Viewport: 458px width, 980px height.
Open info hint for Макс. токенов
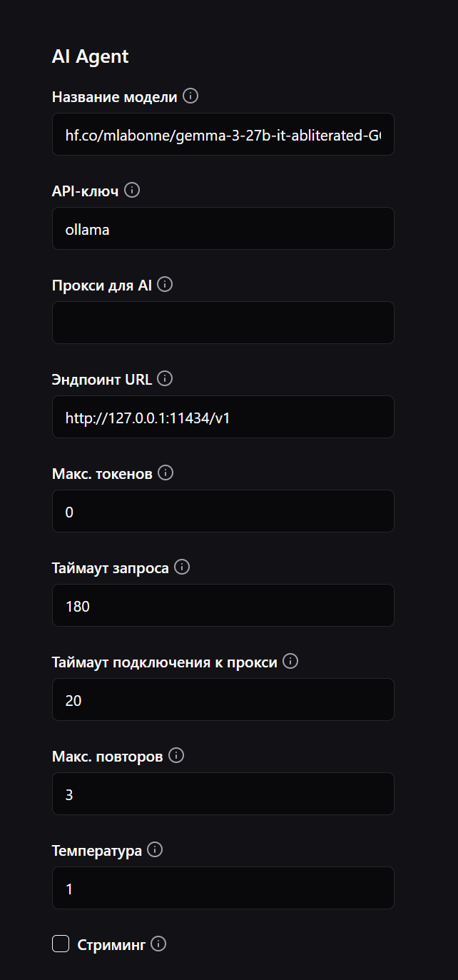pyautogui.click(x=166, y=473)
